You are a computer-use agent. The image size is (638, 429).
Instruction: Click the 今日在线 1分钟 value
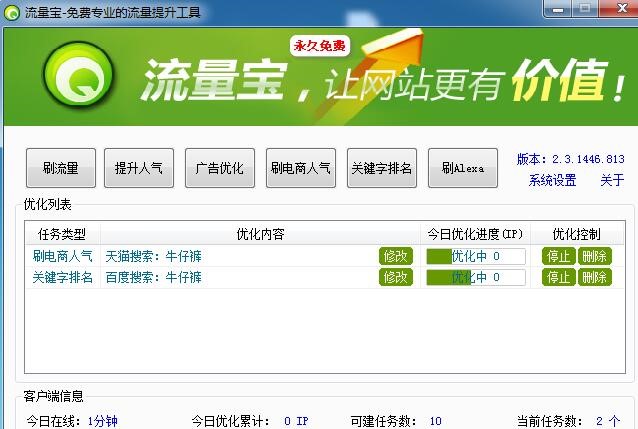[103, 421]
